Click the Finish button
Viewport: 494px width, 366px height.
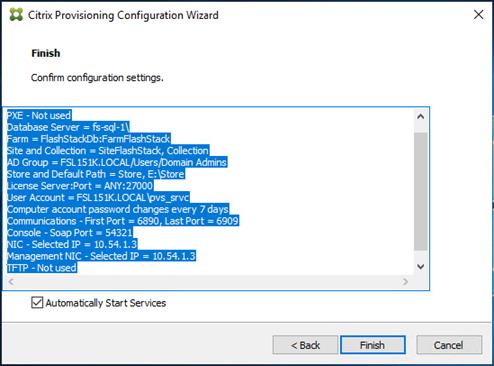pos(373,345)
